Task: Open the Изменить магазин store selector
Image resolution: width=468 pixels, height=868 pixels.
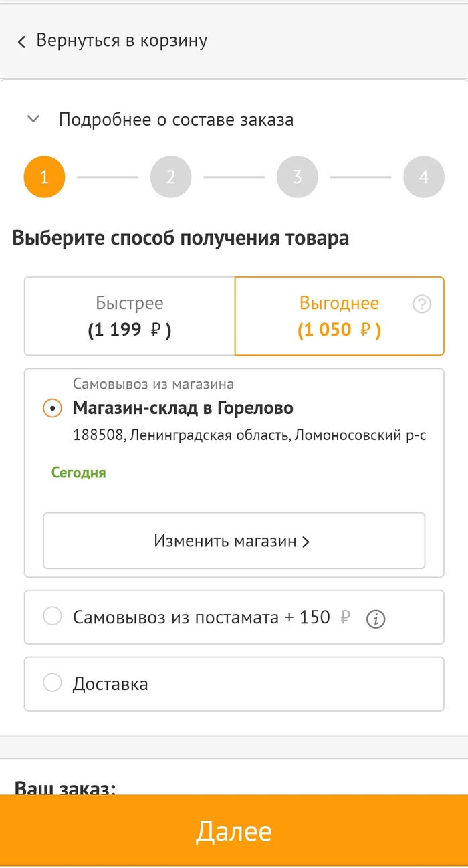Action: click(234, 541)
